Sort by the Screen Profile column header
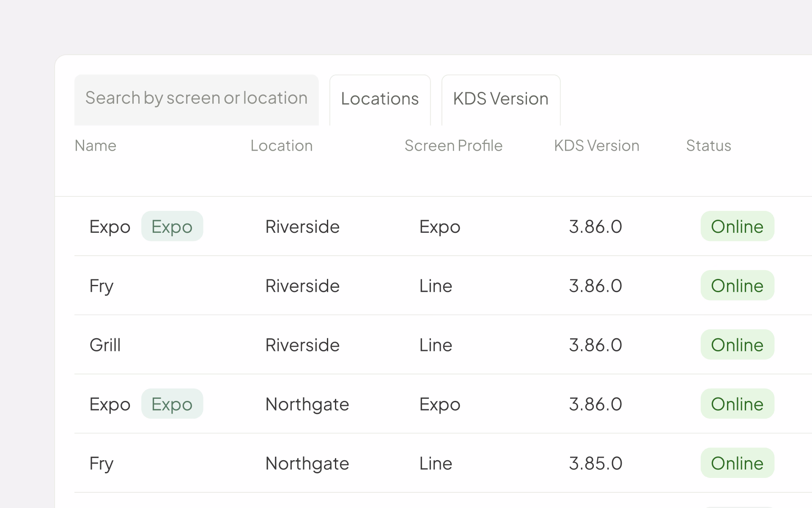 pyautogui.click(x=453, y=146)
